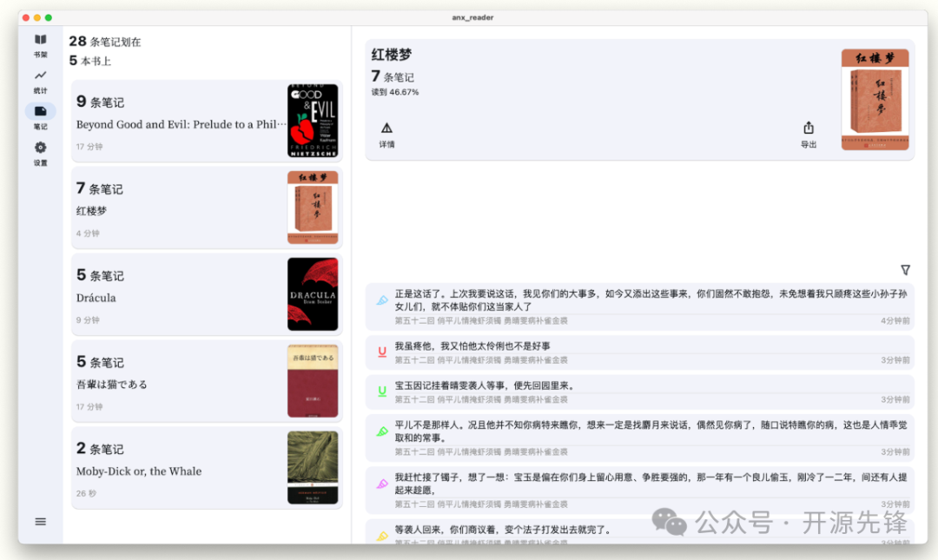Screen dimensions: 938x560
Task: Click red underline icon on 我虽疼他 note
Action: coord(381,352)
